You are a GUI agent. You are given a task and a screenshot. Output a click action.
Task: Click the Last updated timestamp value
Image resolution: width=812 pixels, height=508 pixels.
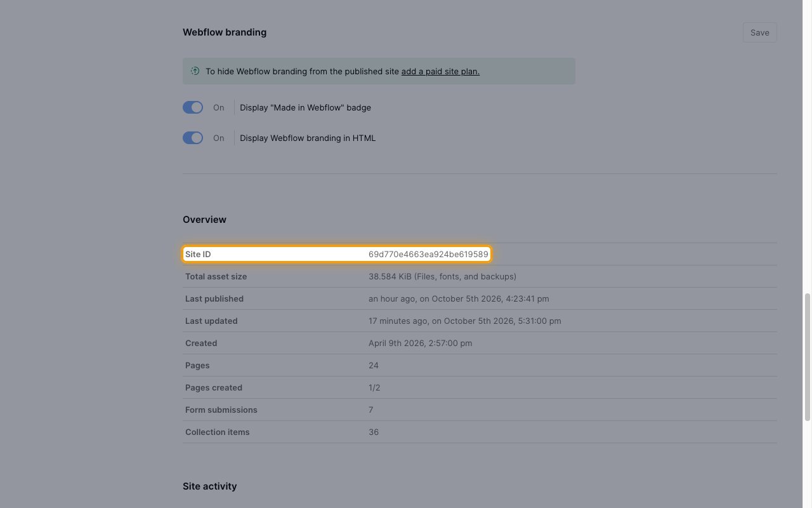point(464,321)
